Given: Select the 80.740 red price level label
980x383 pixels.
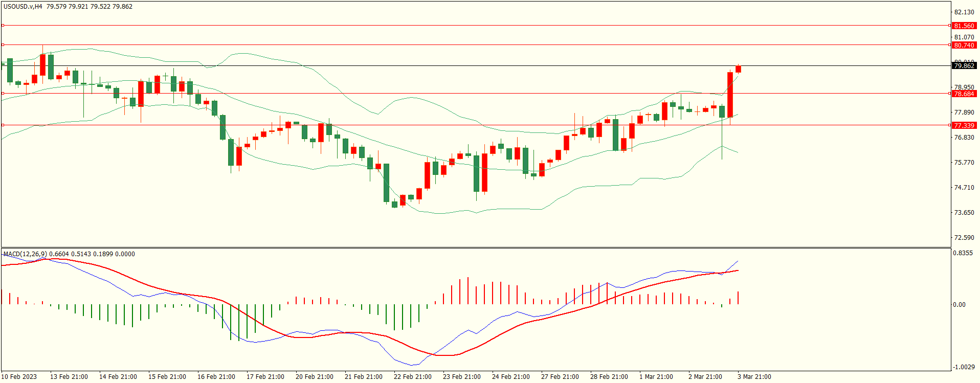Looking at the screenshot, I should [964, 45].
